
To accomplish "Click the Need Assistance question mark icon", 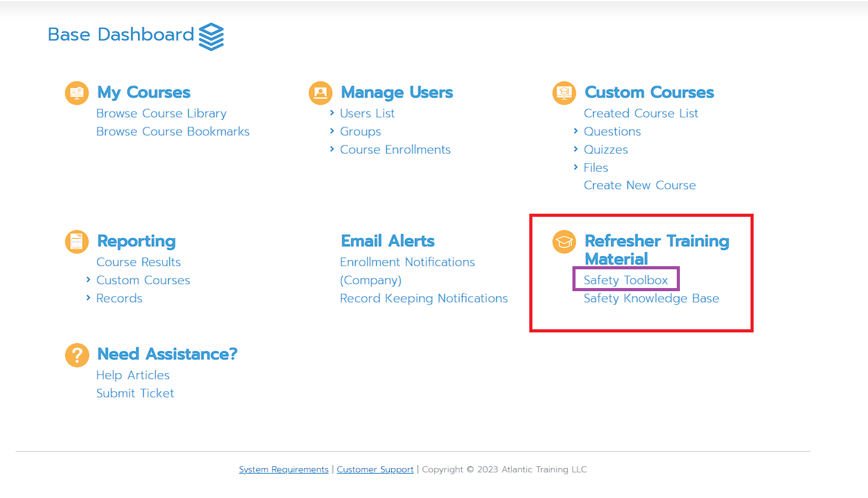I will [x=77, y=354].
